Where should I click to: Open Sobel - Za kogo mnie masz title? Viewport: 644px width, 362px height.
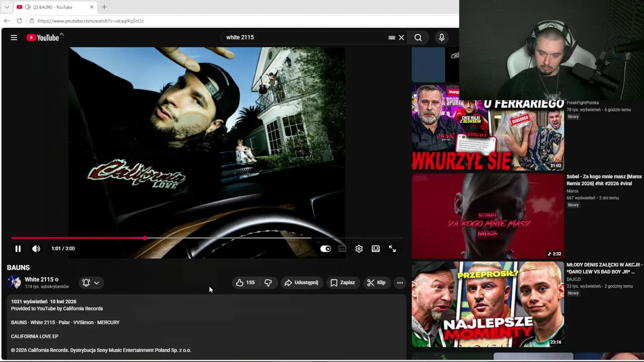[604, 180]
